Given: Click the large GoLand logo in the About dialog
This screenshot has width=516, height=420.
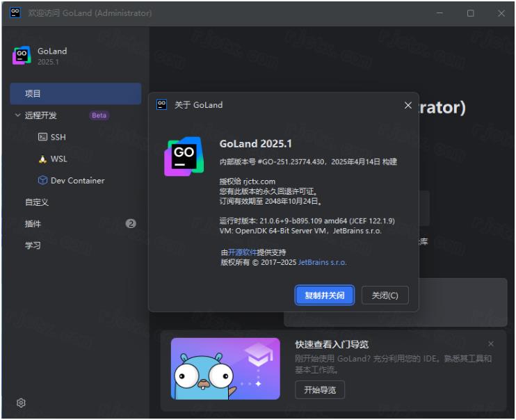Looking at the screenshot, I should pyautogui.click(x=184, y=156).
